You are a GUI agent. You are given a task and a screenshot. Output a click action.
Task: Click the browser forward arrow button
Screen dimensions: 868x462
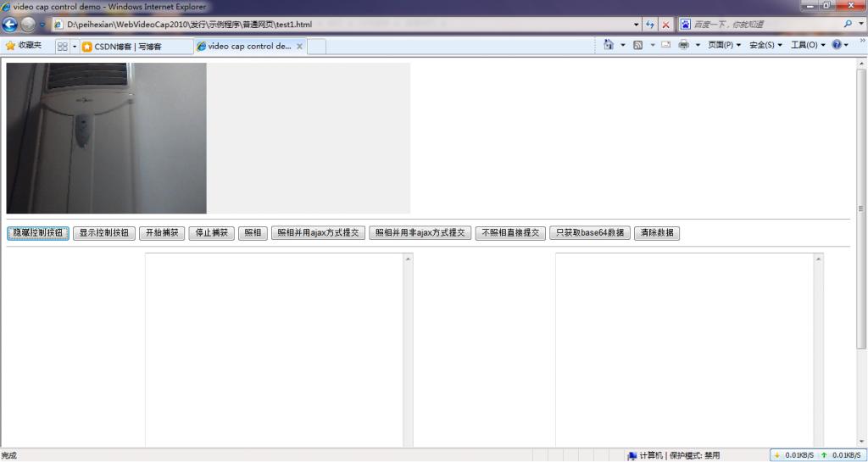tap(28, 25)
